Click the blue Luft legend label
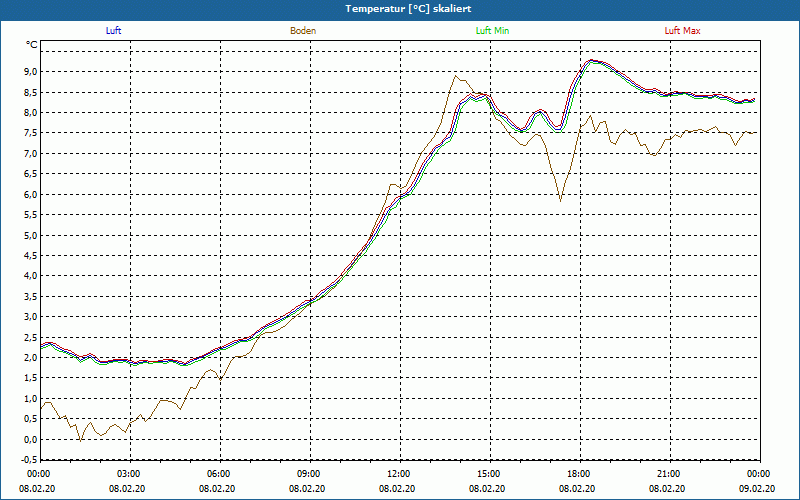This screenshot has height=500, width=800. pyautogui.click(x=113, y=31)
